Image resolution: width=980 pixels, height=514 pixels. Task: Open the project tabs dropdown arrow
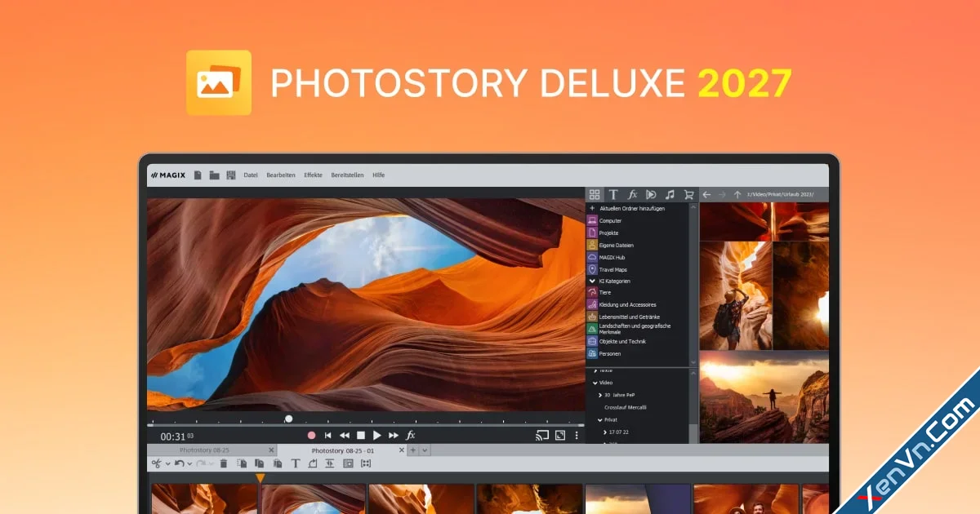pos(425,450)
